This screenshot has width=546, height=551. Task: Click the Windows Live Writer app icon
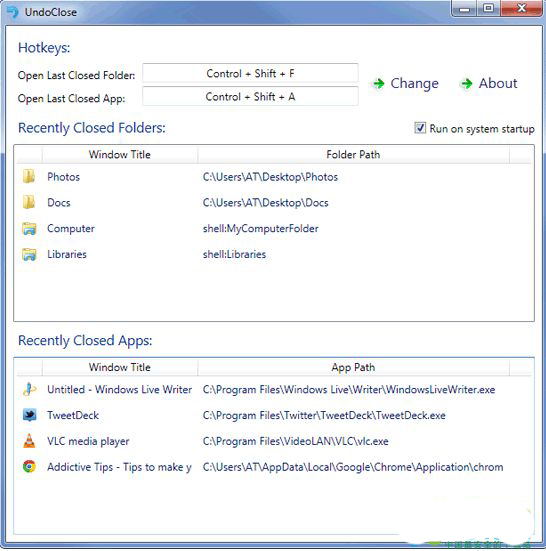point(30,389)
